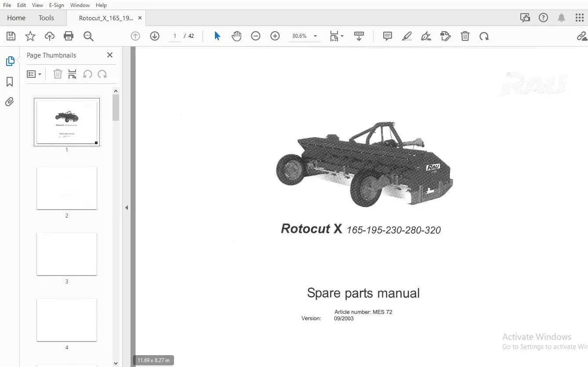Select page 2 thumbnail
The height and width of the screenshot is (367, 588).
point(67,188)
